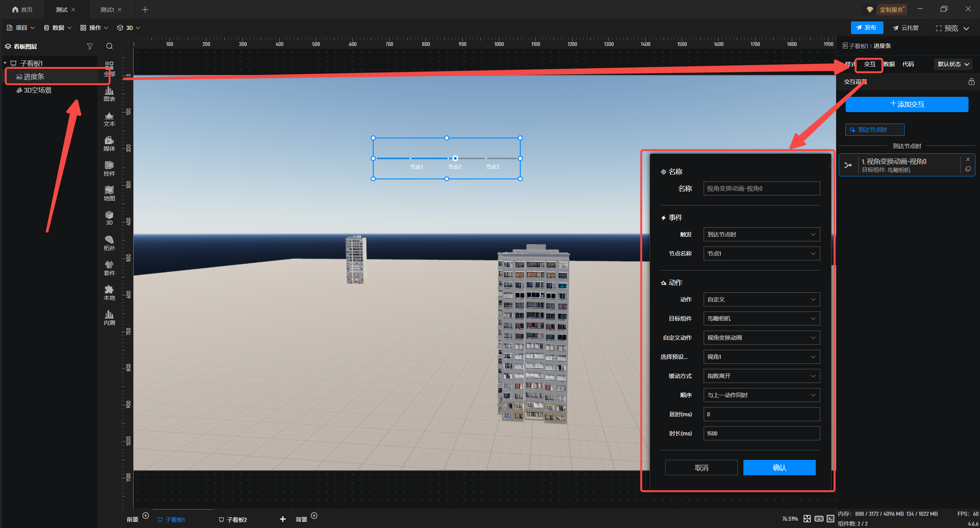Image resolution: width=980 pixels, height=528 pixels.
Task: Collapse the 子看板1 tree node
Action: tap(5, 63)
